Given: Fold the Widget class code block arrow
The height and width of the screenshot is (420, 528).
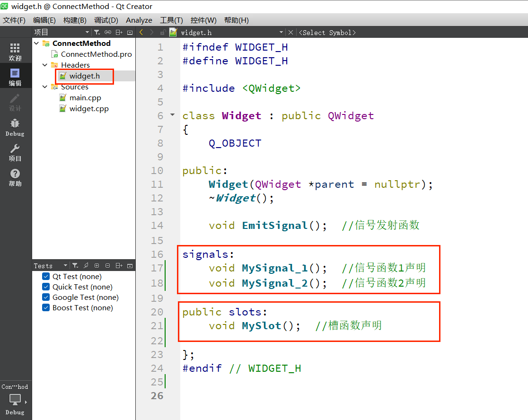Looking at the screenshot, I should coord(172,115).
